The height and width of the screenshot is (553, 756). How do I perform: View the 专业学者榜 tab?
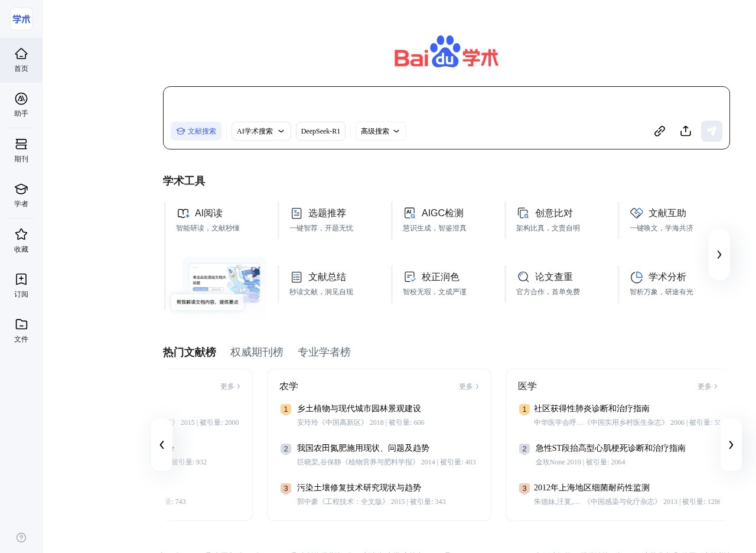point(324,352)
